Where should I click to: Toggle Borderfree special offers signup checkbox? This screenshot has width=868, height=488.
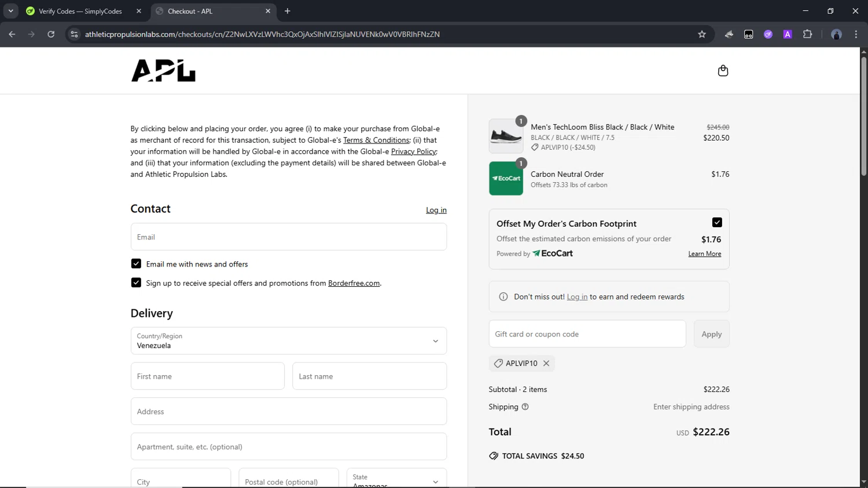136,283
